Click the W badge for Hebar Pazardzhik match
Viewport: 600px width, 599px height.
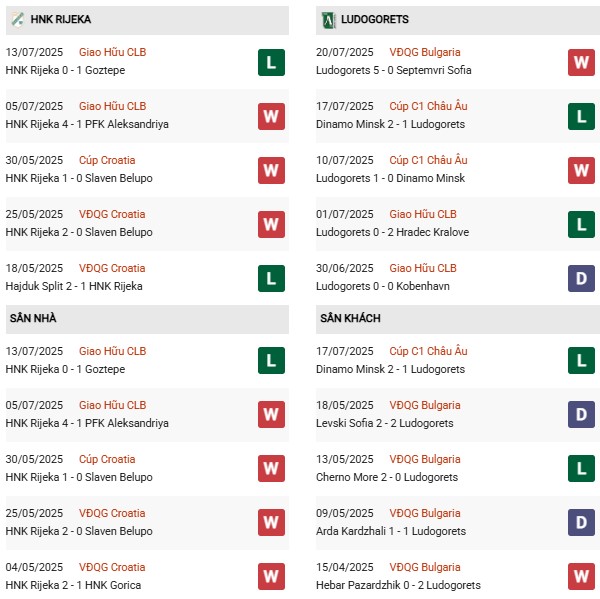pos(581,577)
